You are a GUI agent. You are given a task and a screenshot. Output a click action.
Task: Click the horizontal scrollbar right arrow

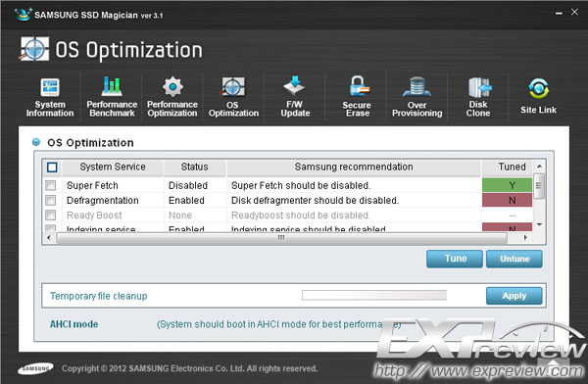525,237
